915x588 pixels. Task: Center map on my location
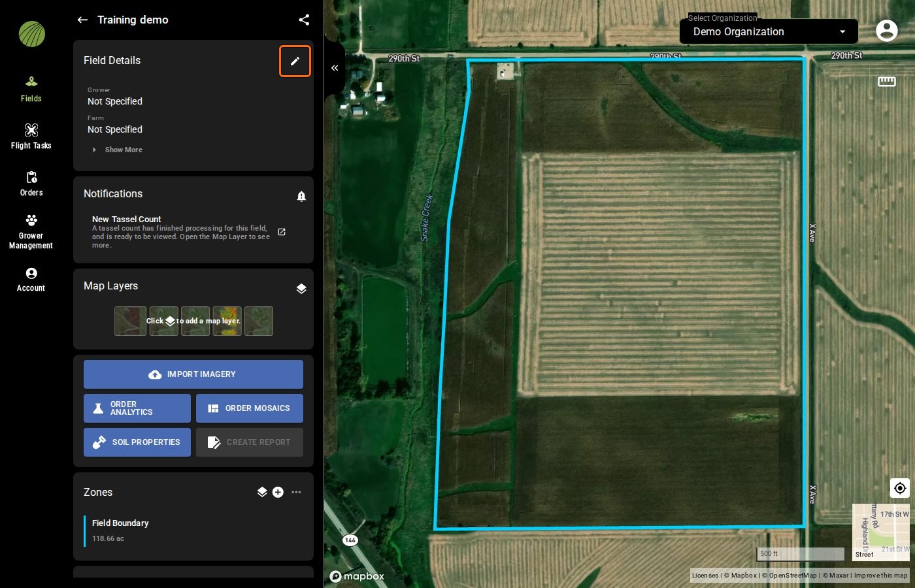coord(900,488)
